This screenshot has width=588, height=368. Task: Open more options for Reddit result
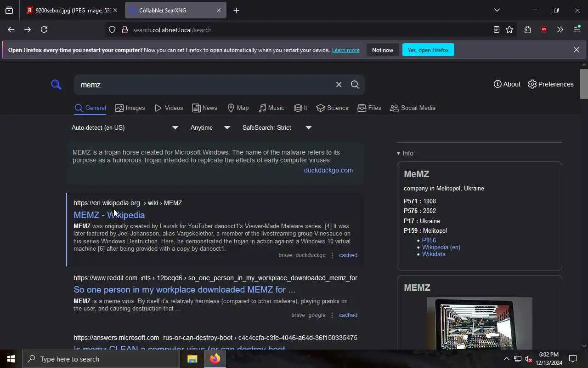[x=332, y=315]
